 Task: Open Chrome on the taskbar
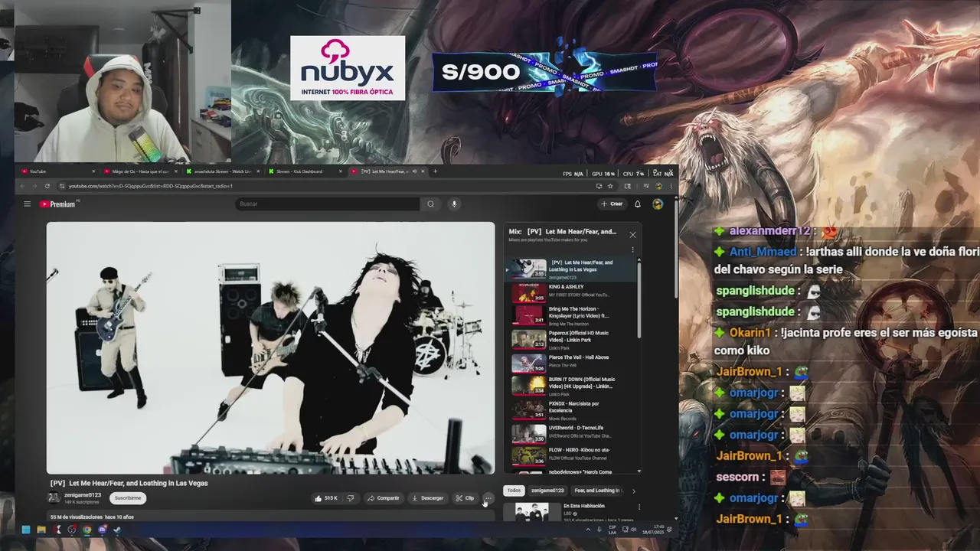point(87,530)
